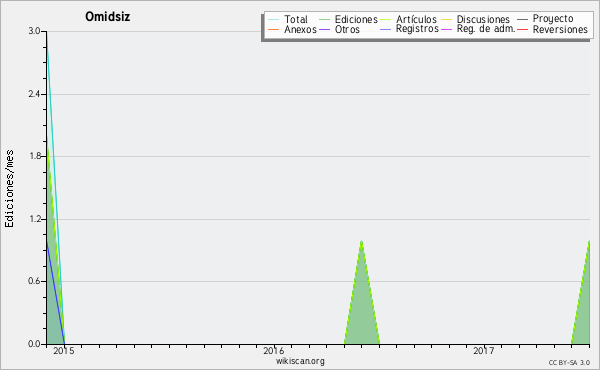Click the 0.0 y-axis value

pos(34,344)
